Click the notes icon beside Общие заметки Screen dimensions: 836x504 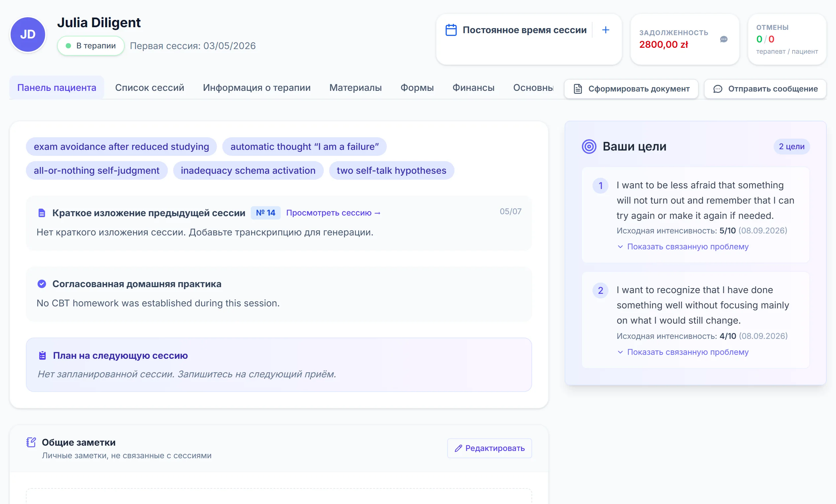(31, 442)
